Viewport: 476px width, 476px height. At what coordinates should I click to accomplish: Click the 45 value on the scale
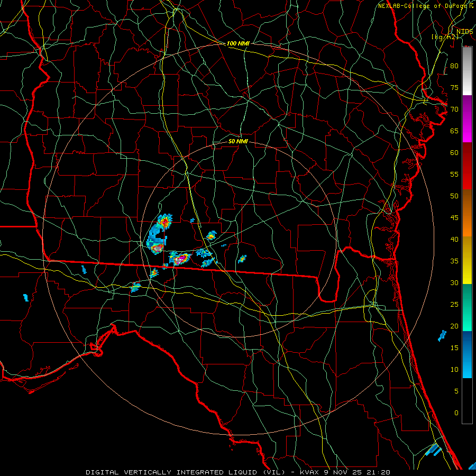click(454, 218)
